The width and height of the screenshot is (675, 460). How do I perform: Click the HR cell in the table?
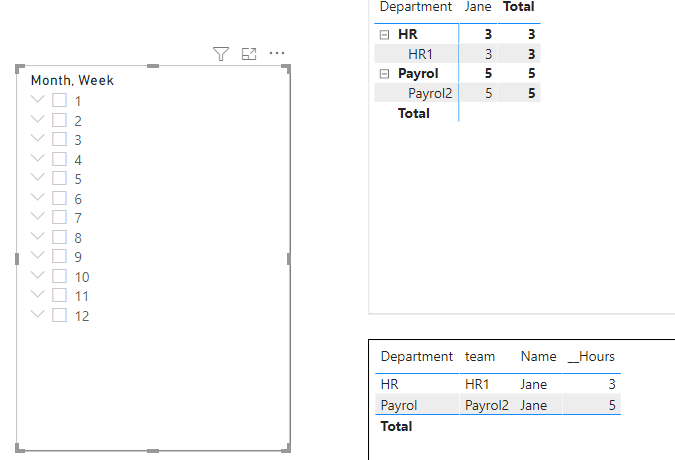[x=390, y=384]
